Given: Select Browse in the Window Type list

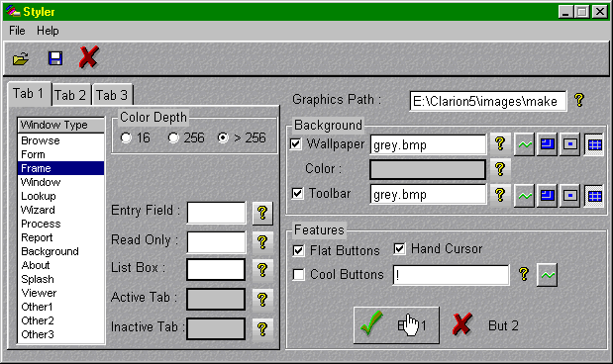Looking at the screenshot, I should (x=61, y=140).
